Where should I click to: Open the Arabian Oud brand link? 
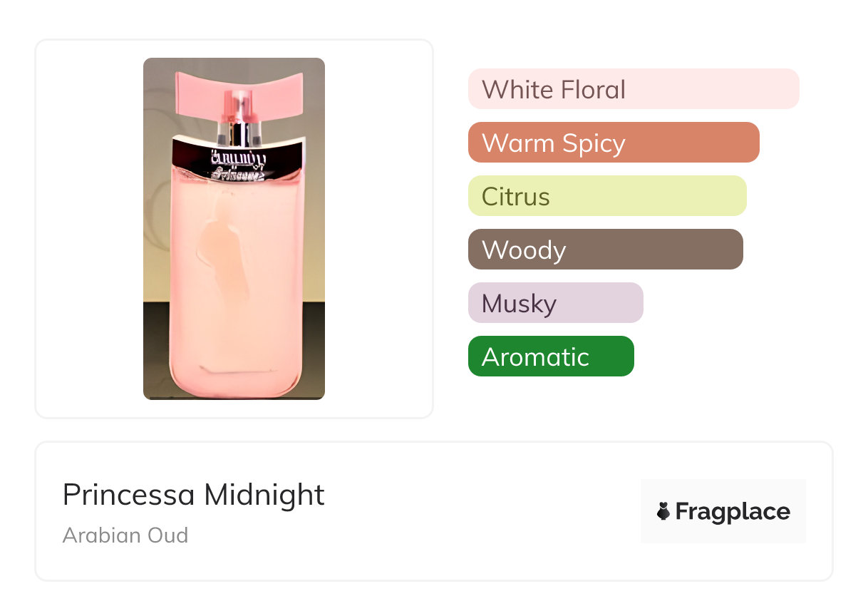pyautogui.click(x=125, y=535)
